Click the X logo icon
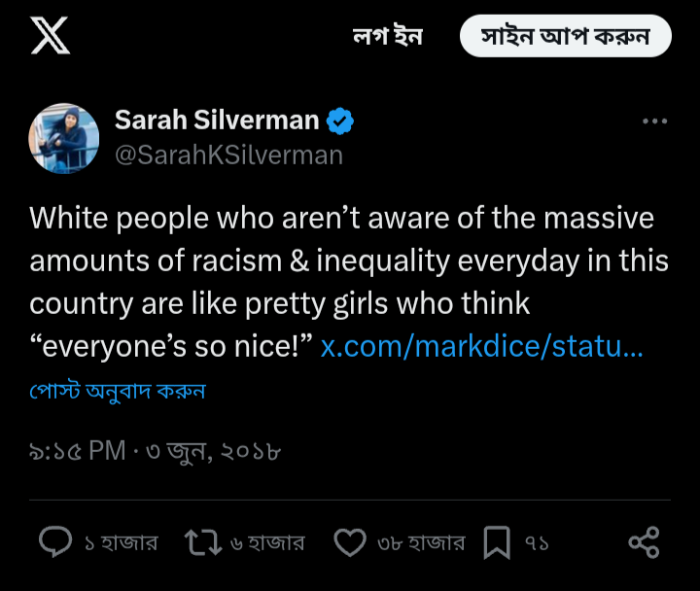700x591 pixels. click(x=50, y=35)
